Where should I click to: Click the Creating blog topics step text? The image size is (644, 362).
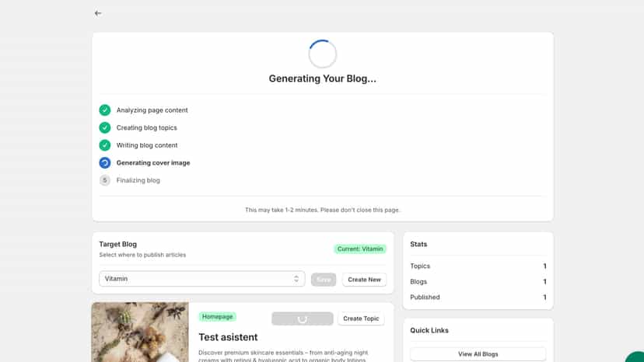pyautogui.click(x=147, y=127)
